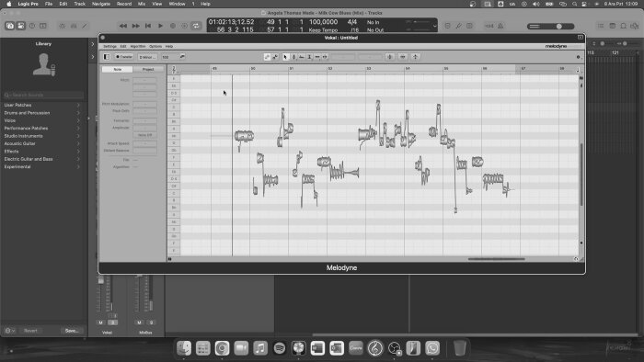Click the Search Sounds field
This screenshot has width=644, height=362.
(x=43, y=95)
